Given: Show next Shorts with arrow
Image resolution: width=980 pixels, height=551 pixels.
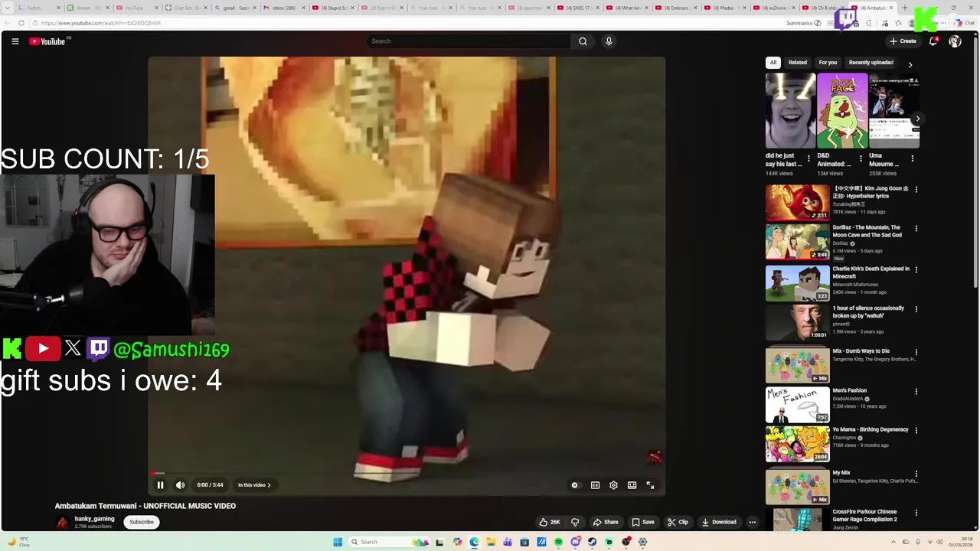Looking at the screenshot, I should pos(917,119).
